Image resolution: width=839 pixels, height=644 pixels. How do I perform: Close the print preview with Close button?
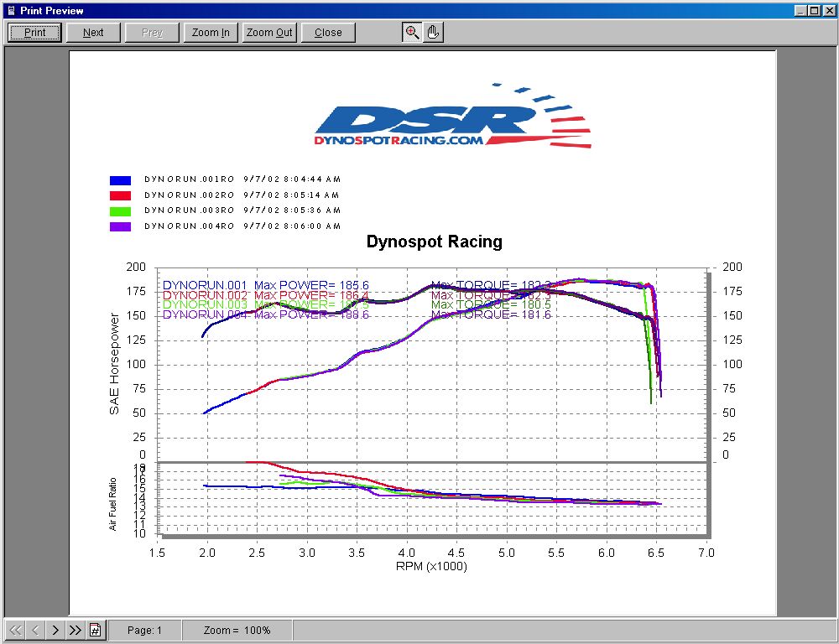(x=328, y=33)
